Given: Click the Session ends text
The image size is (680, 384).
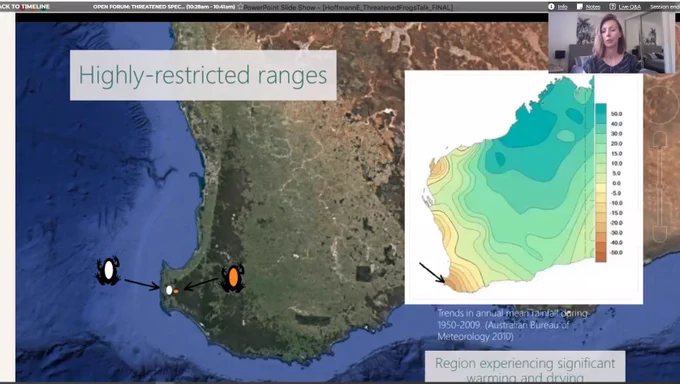Looking at the screenshot, I should pos(665,7).
